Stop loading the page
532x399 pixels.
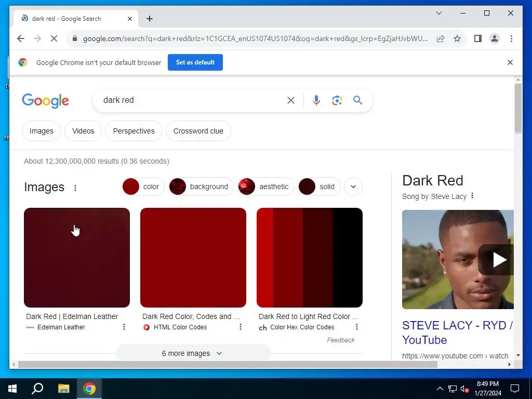[54, 38]
